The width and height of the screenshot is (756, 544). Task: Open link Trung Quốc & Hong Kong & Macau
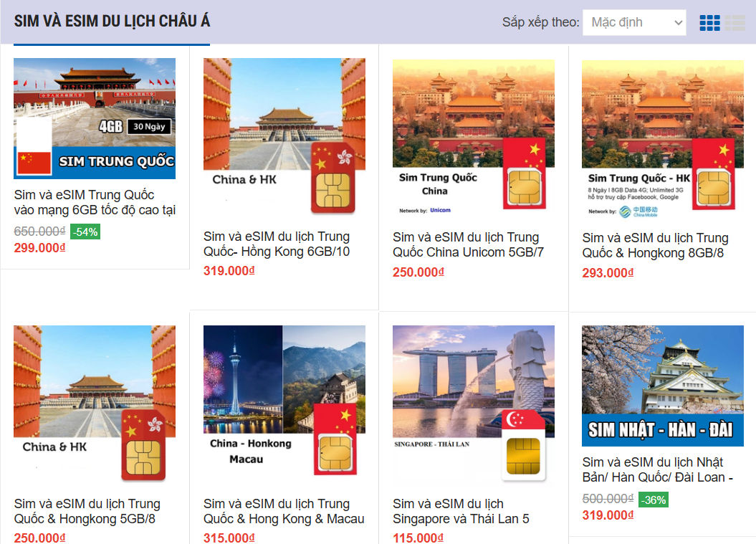click(284, 511)
